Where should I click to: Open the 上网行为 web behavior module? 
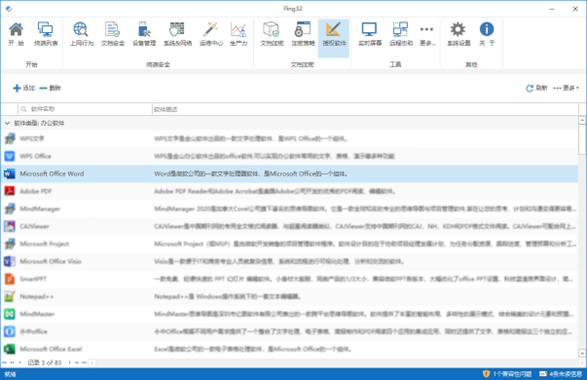tap(81, 34)
